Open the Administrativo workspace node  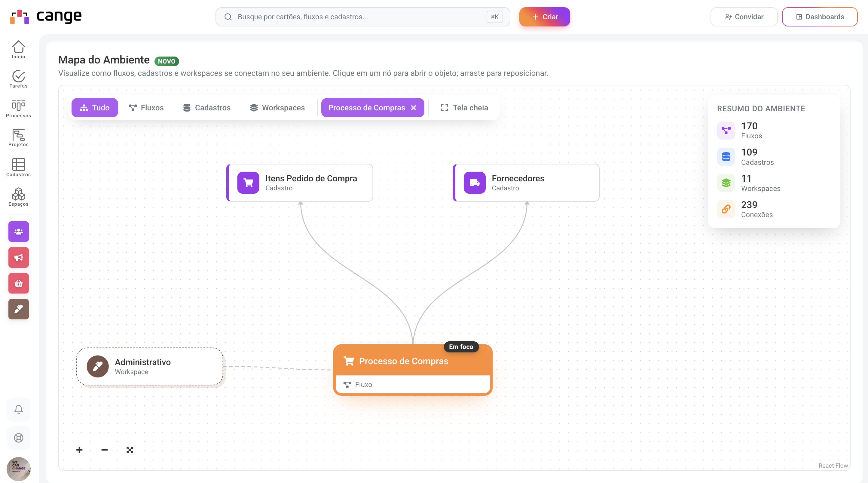(150, 367)
